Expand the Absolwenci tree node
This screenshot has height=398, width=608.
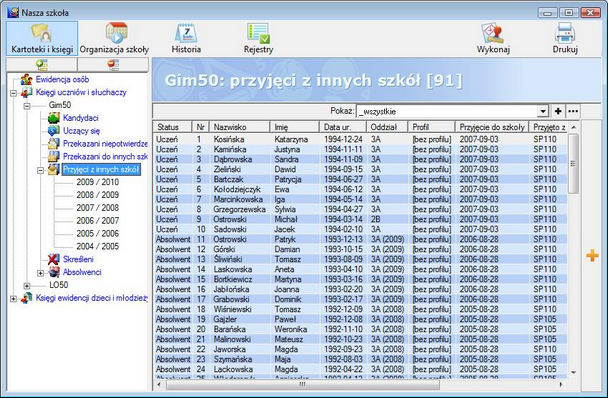[40, 273]
